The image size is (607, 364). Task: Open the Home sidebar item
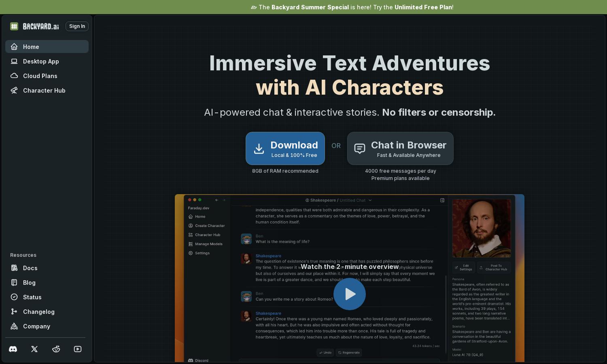pyautogui.click(x=47, y=47)
